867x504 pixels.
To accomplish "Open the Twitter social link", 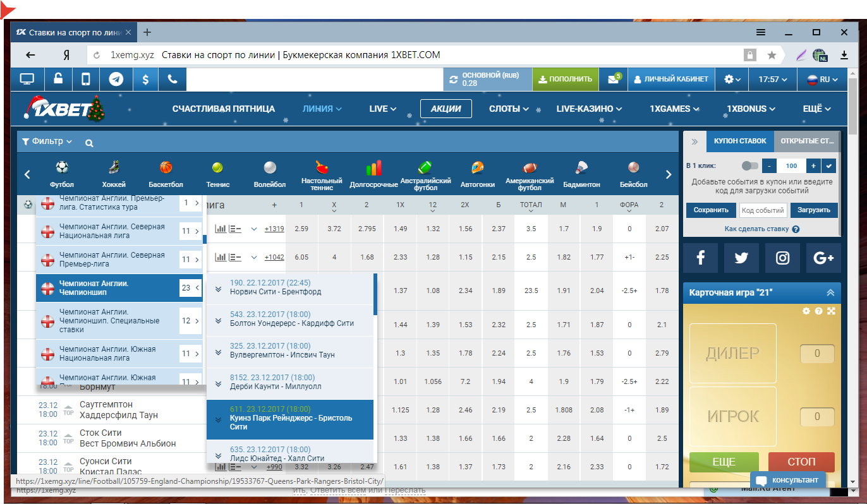I will point(741,258).
